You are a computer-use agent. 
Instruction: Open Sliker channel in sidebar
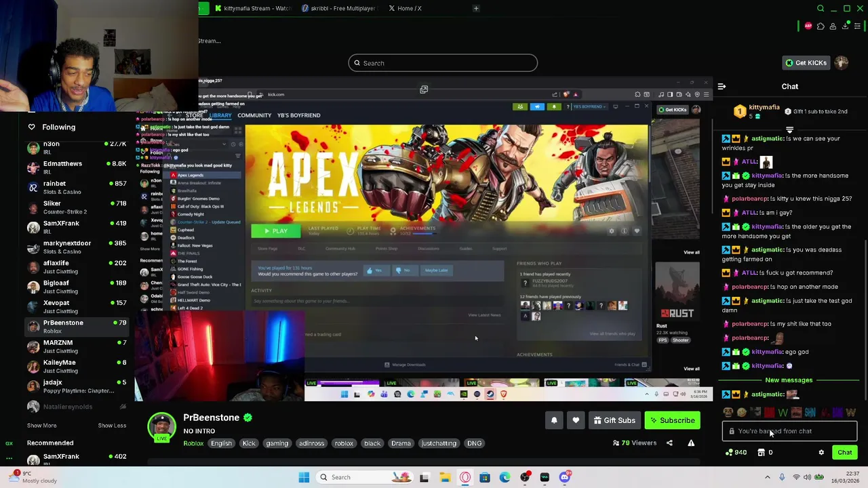pyautogui.click(x=77, y=207)
